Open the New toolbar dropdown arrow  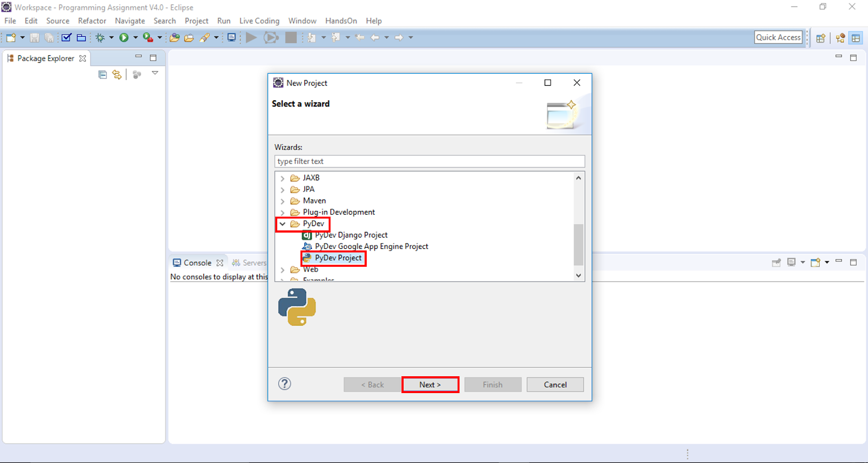pos(22,37)
